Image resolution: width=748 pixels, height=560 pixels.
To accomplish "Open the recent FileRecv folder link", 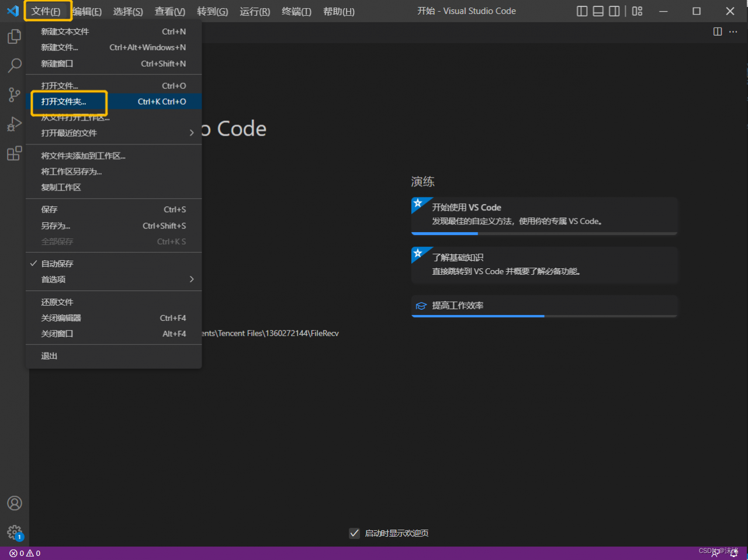I will pyautogui.click(x=271, y=333).
